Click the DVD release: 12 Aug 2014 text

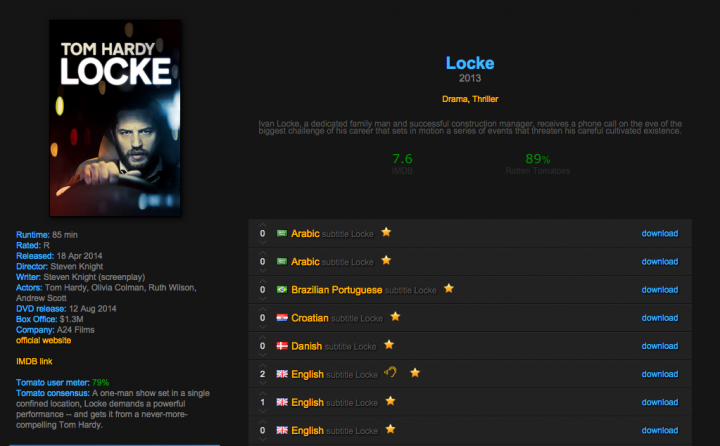point(66,309)
